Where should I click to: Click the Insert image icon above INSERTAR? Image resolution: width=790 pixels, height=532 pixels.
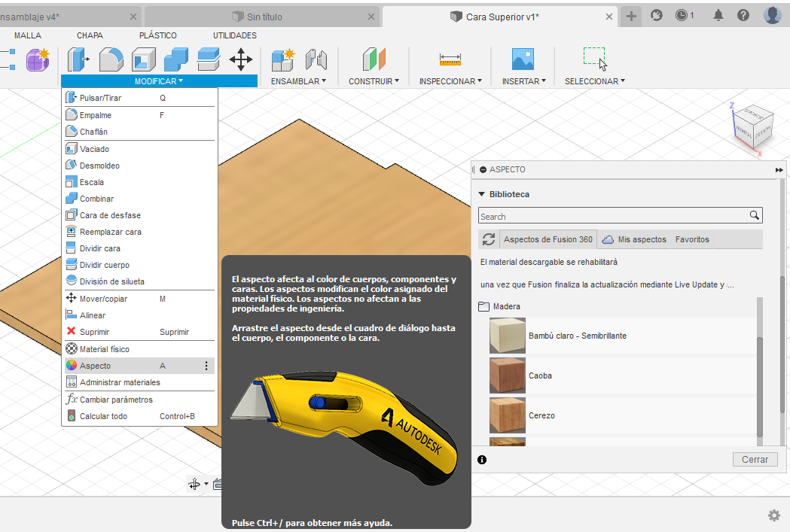[x=523, y=59]
